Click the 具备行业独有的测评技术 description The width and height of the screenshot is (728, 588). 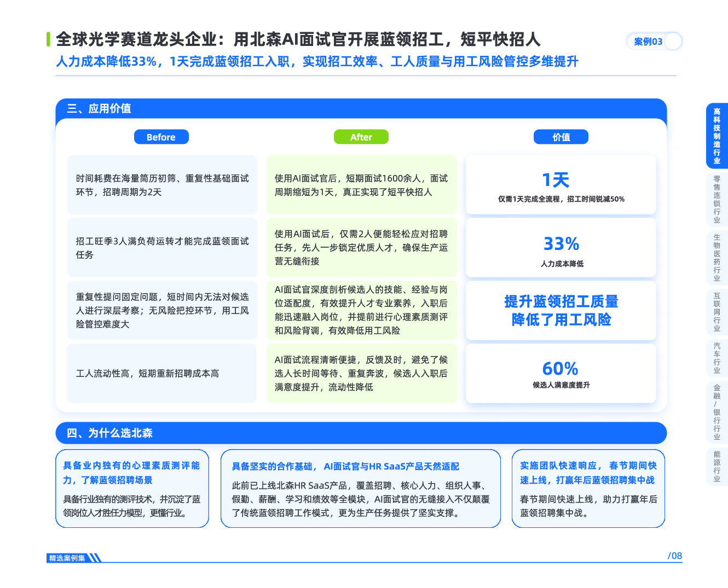pyautogui.click(x=132, y=506)
